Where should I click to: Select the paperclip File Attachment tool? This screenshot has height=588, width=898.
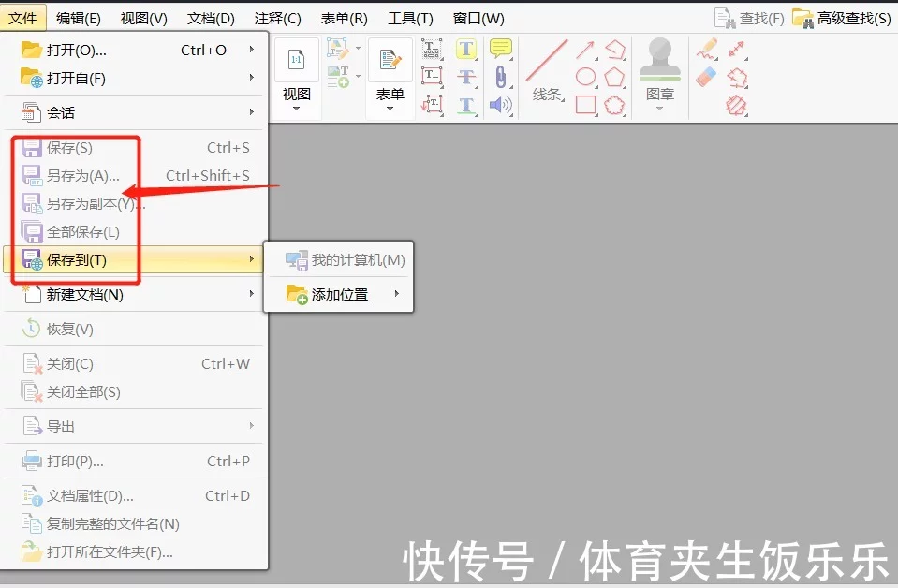pyautogui.click(x=501, y=77)
